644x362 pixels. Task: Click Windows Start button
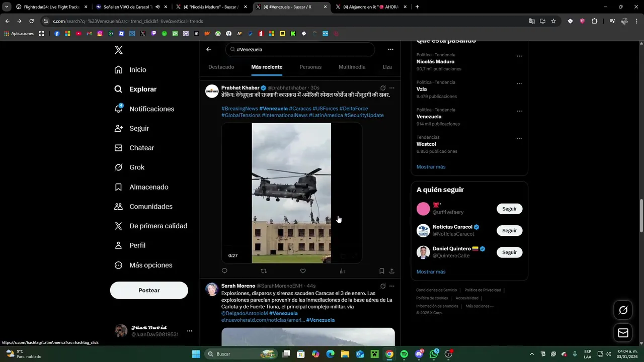point(196,354)
